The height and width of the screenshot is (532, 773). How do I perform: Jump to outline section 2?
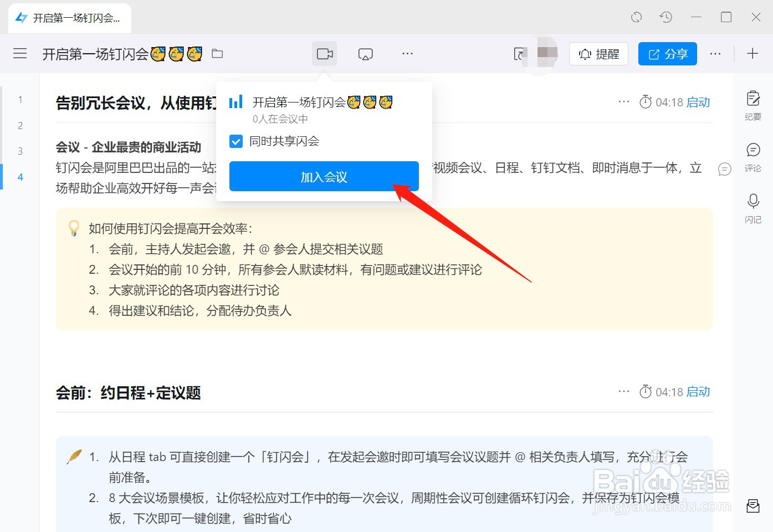pyautogui.click(x=21, y=126)
